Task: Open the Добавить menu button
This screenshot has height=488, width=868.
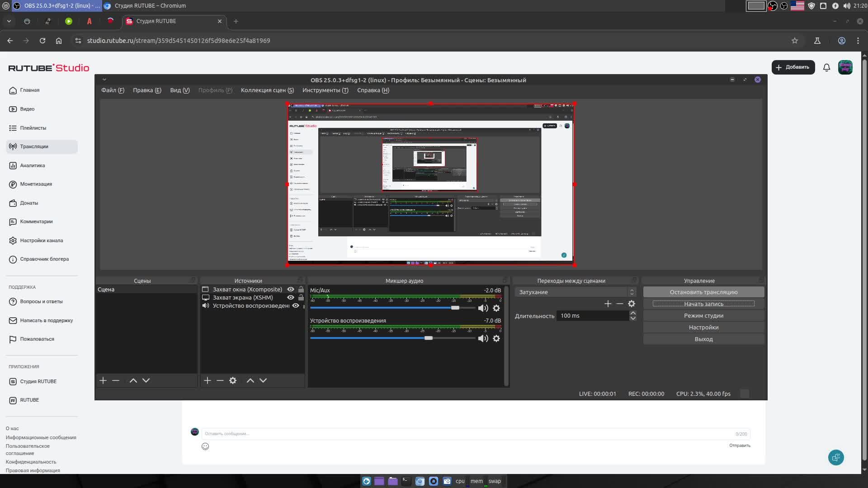Action: tap(793, 67)
